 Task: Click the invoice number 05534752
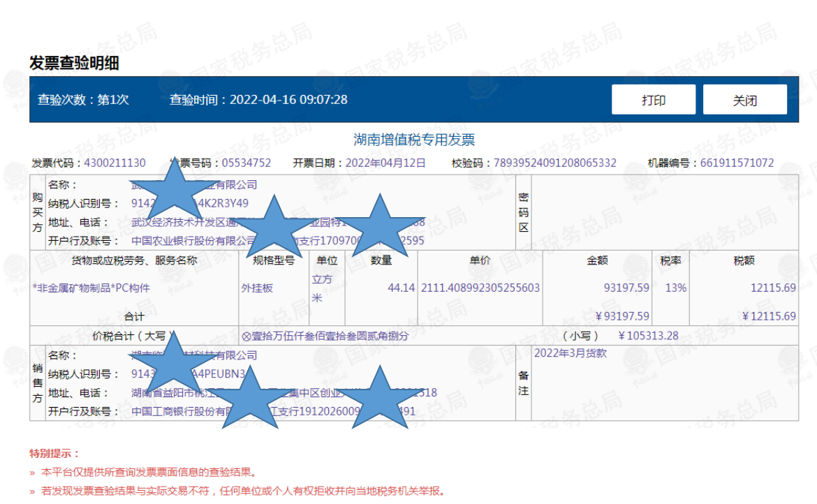pos(246,163)
